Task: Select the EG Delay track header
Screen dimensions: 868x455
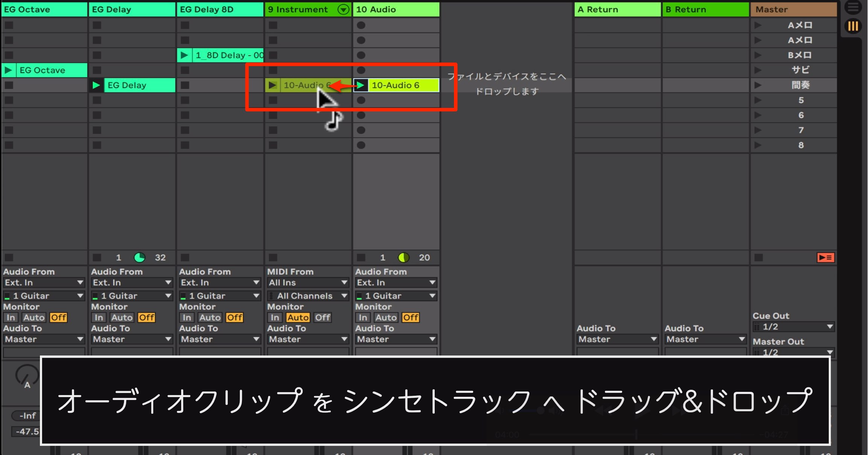Action: (132, 9)
